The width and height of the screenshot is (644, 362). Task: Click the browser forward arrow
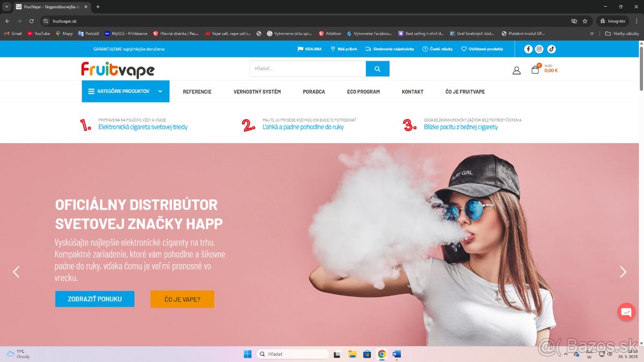[19, 21]
